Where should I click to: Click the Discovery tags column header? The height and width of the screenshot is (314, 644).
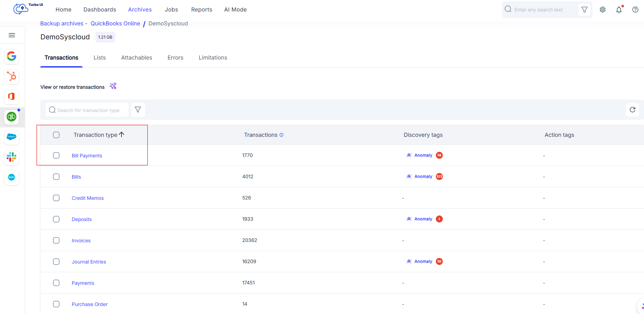click(423, 135)
